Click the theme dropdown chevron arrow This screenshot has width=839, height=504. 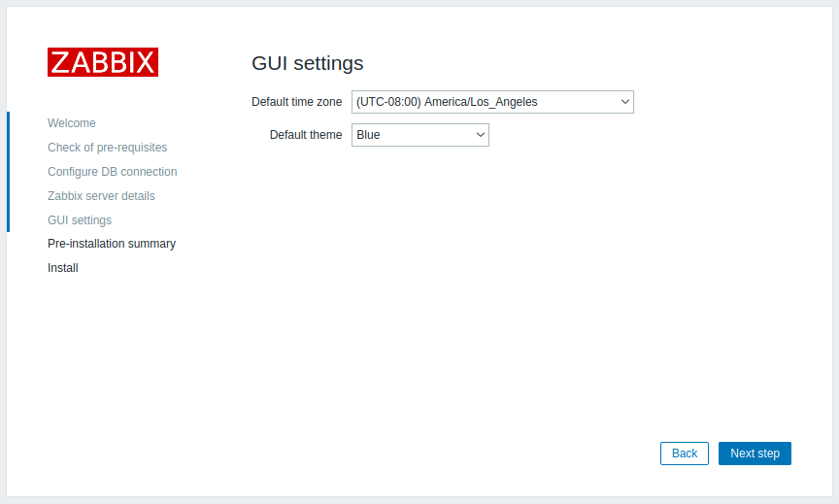pos(480,135)
